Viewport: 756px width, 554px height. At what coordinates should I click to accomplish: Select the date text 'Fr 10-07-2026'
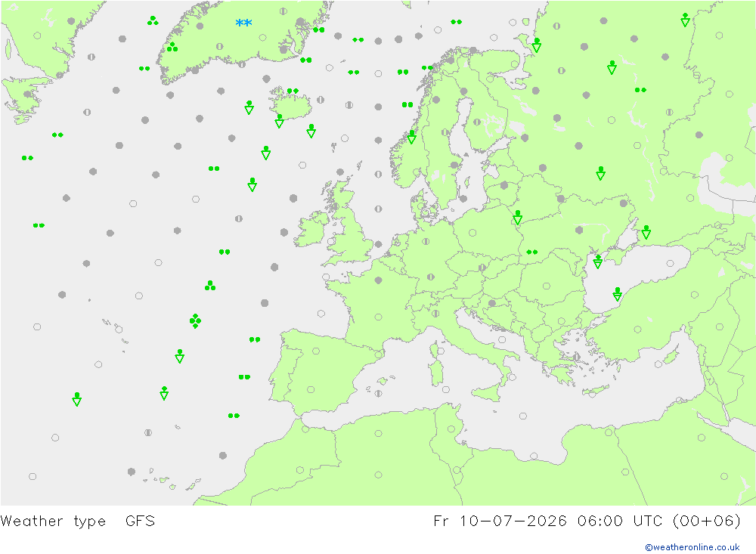coord(500,522)
